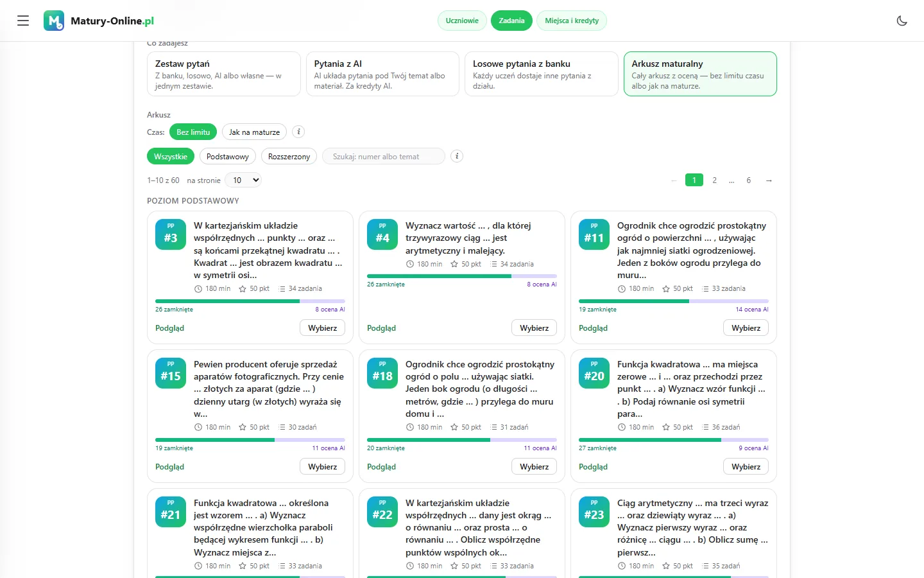Viewport: 924px width, 578px height.
Task: Click the PP #3 exam badge
Action: [171, 234]
